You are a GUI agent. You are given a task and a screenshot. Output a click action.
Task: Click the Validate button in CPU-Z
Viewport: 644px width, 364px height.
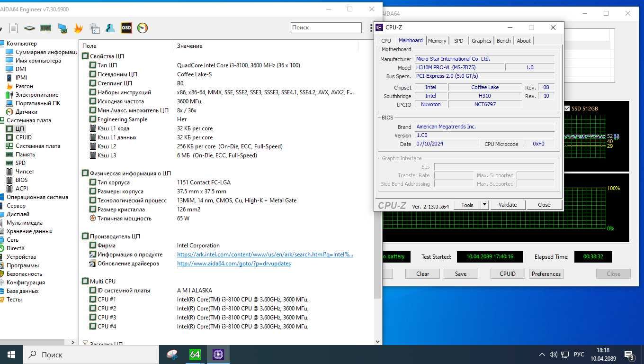pyautogui.click(x=508, y=205)
